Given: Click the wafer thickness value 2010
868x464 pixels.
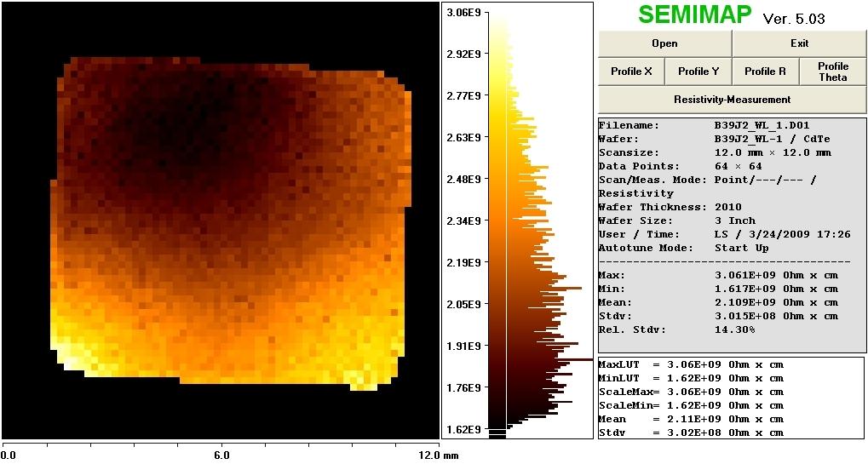Looking at the screenshot, I should [728, 207].
